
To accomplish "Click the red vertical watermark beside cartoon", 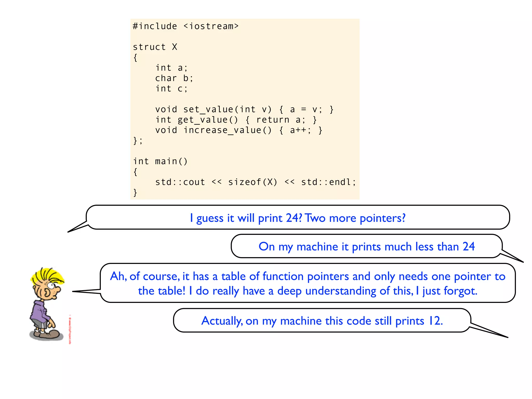I will pyautogui.click(x=70, y=329).
